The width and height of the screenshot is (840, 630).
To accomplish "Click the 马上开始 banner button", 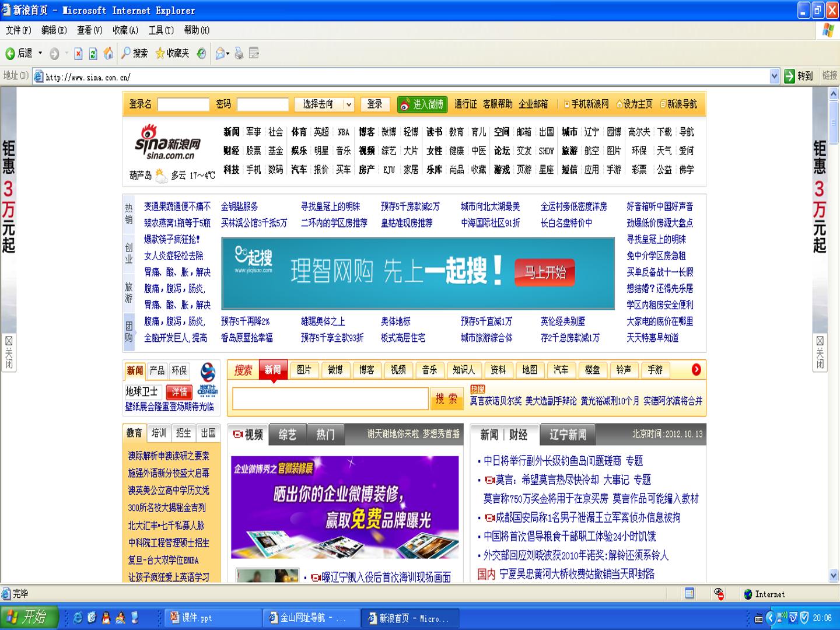I will click(545, 272).
